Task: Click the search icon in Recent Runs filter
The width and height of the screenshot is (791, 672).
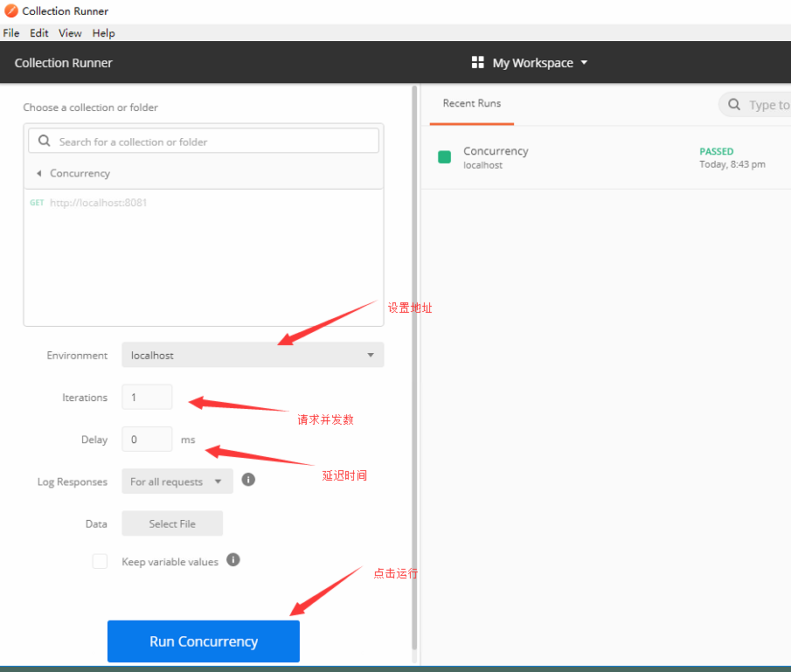Action: pos(734,105)
